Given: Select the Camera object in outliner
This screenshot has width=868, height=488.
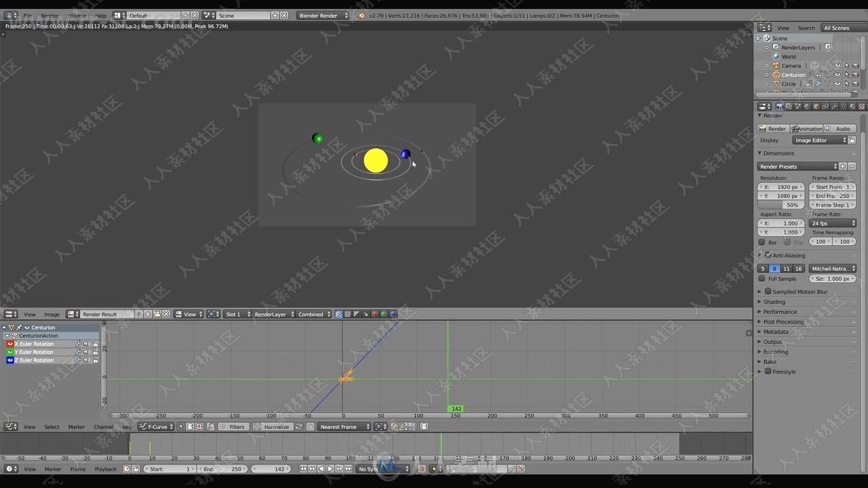Looking at the screenshot, I should click(x=791, y=66).
